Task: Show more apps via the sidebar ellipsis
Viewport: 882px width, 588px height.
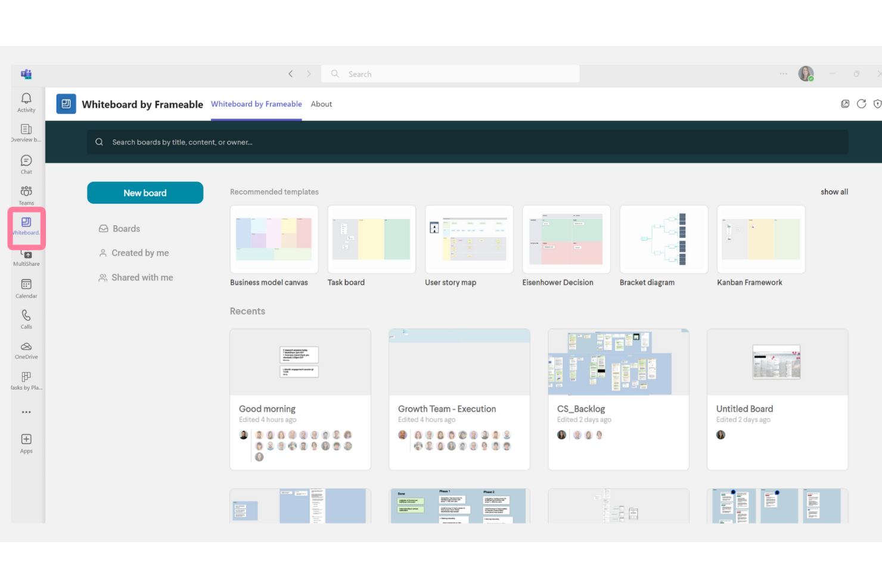Action: 26,412
